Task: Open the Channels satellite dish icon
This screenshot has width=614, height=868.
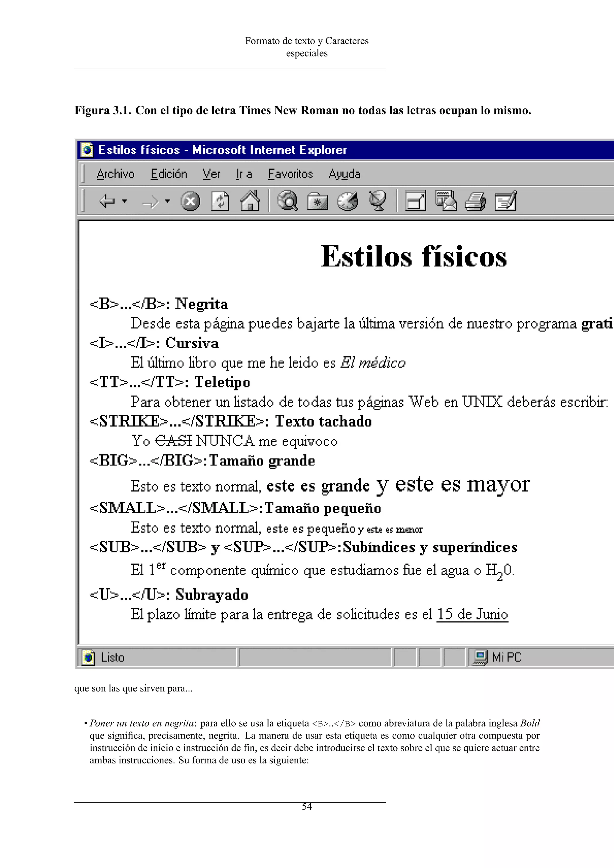Action: [x=377, y=201]
